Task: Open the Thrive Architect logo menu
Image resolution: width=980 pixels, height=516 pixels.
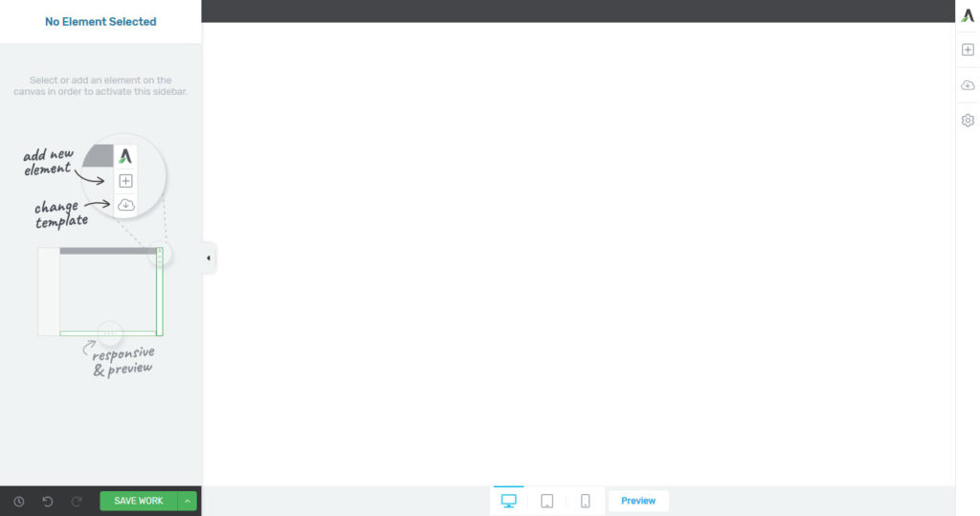Action: click(x=968, y=15)
